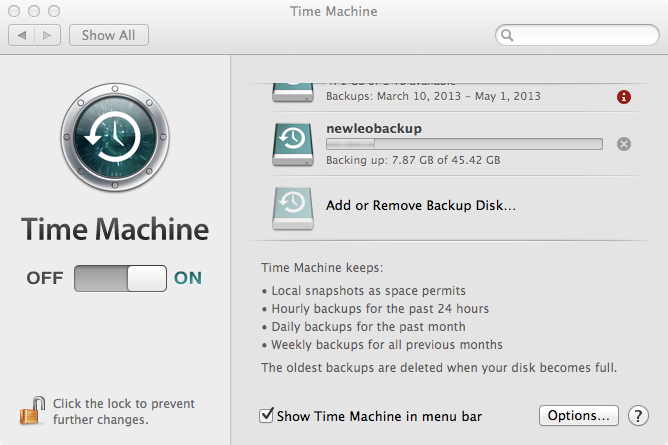Click the newleobackup disk icon
This screenshot has height=445, width=668.
pos(293,144)
